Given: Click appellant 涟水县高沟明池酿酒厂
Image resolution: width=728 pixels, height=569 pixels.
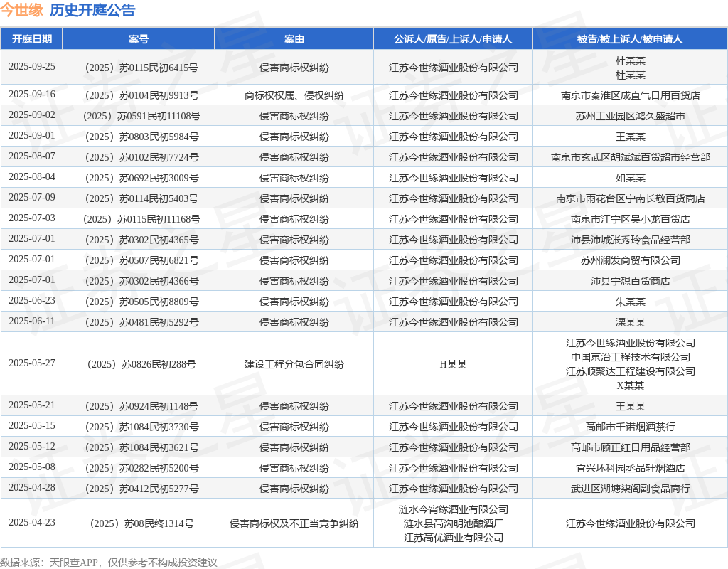Looking at the screenshot, I should pyautogui.click(x=453, y=524).
